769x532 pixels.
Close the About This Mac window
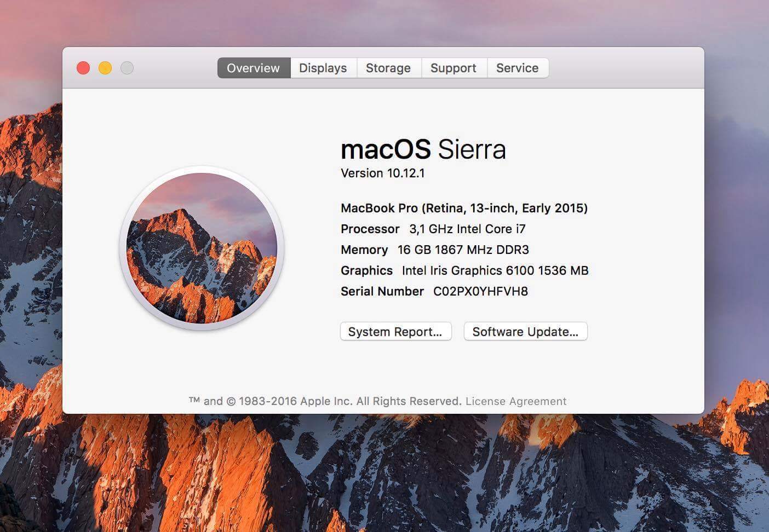pyautogui.click(x=83, y=68)
